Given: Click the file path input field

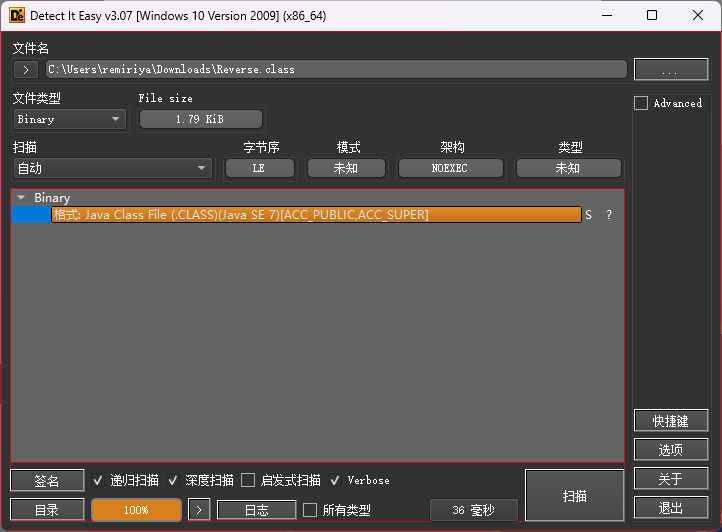Looking at the screenshot, I should [x=336, y=70].
